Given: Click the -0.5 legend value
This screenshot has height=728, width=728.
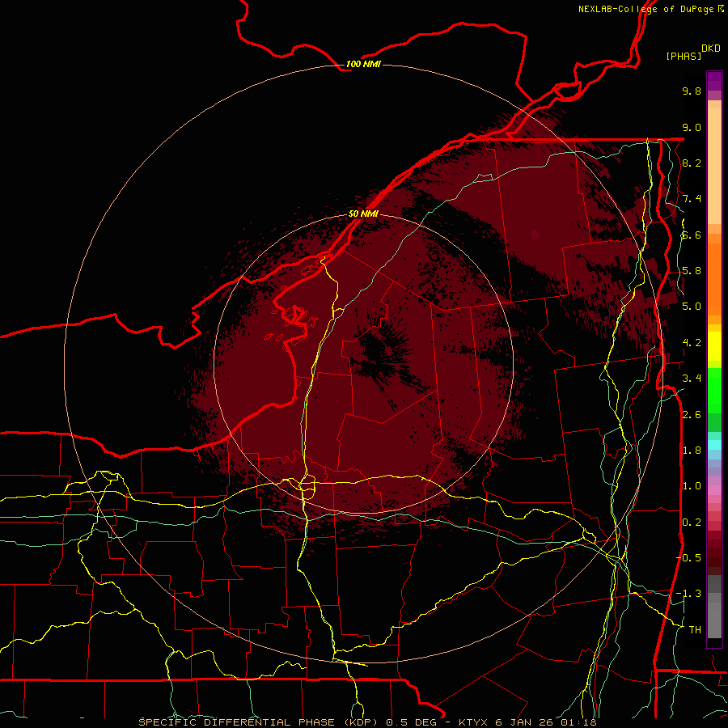Looking at the screenshot, I should click(688, 558).
